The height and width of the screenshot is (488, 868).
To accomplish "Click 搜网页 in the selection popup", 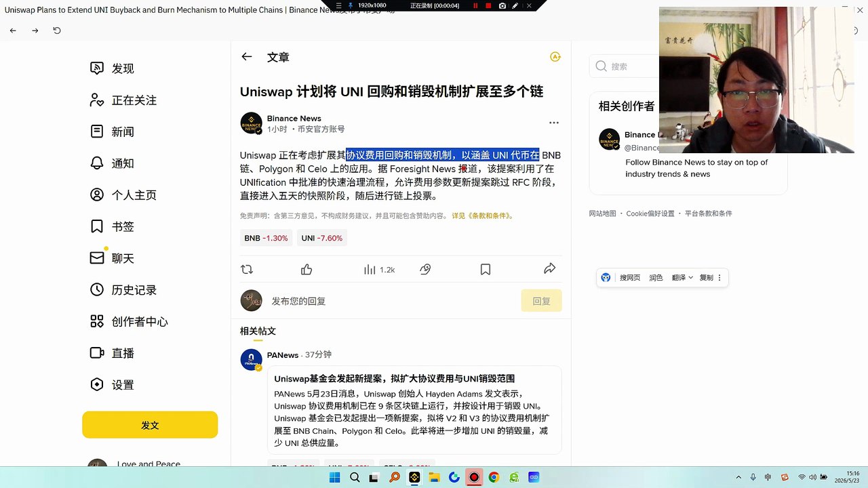I will pyautogui.click(x=629, y=278).
